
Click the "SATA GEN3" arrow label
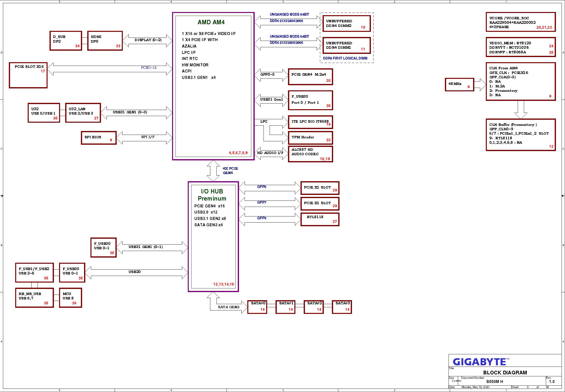pyautogui.click(x=228, y=307)
